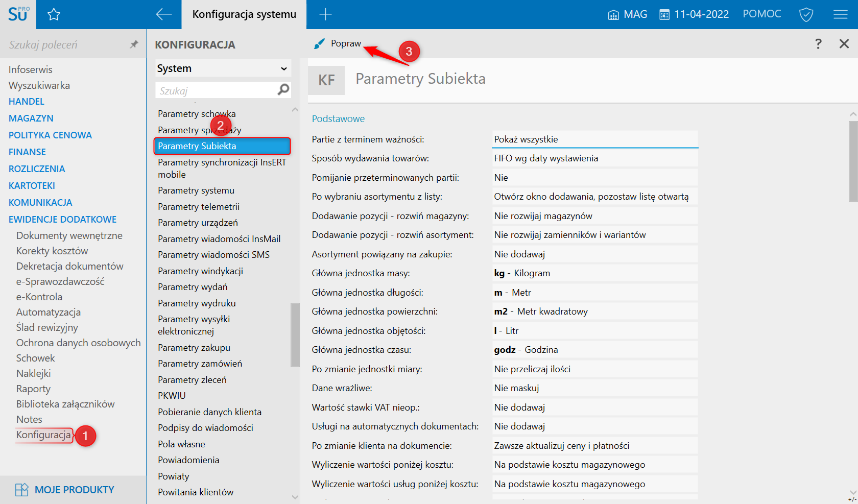Collapse EWIDENCJE DODATKOWE section

point(62,220)
